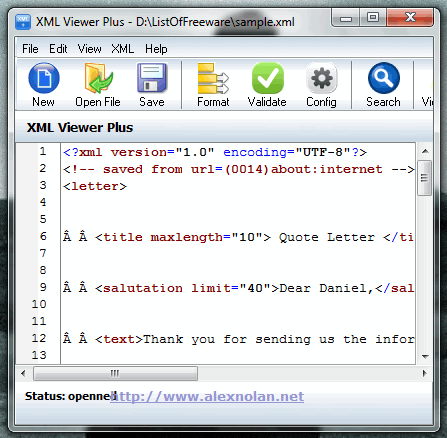Open Config gear icon

(x=321, y=78)
